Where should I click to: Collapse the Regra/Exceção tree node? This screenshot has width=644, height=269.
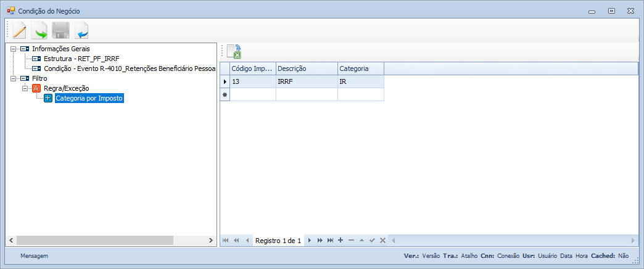pos(25,88)
